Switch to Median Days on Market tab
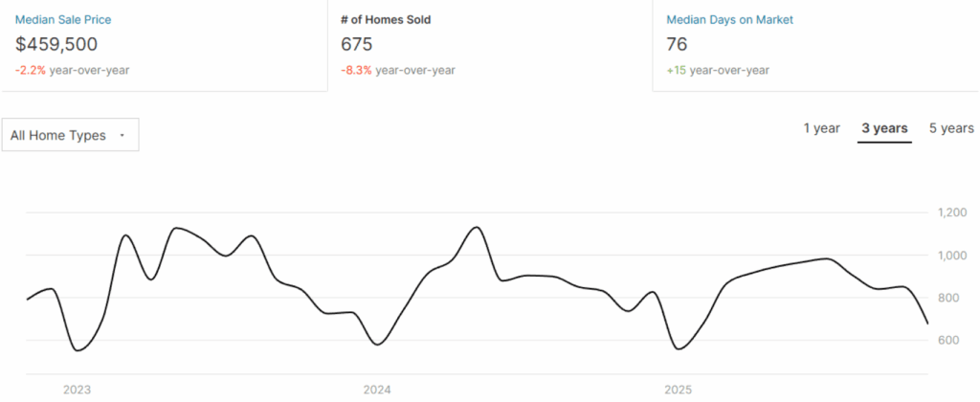The width and height of the screenshot is (980, 402). [x=729, y=19]
